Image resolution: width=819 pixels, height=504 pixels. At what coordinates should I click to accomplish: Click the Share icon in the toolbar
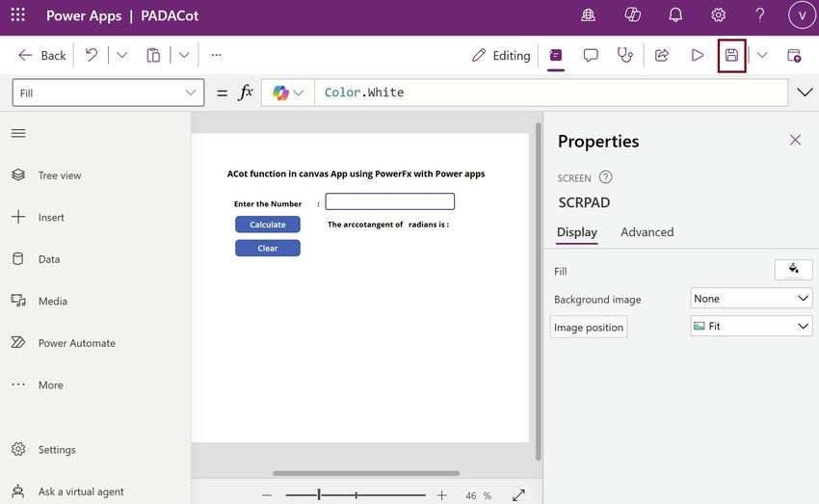662,55
